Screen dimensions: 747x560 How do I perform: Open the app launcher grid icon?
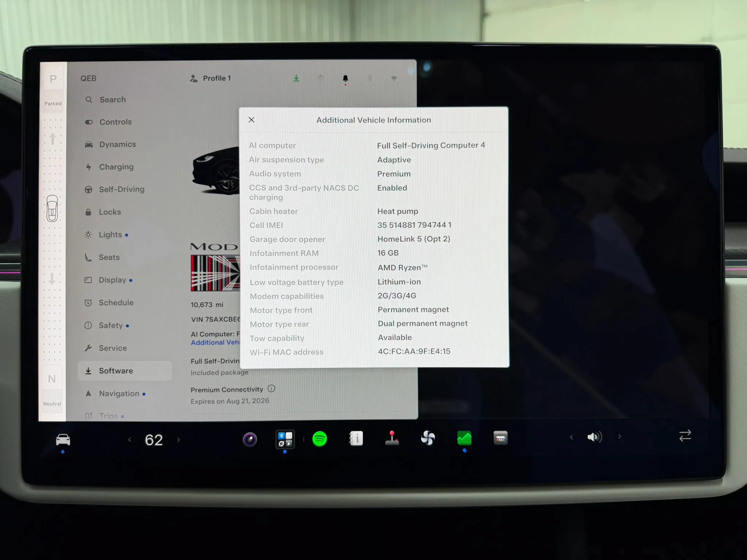(285, 439)
